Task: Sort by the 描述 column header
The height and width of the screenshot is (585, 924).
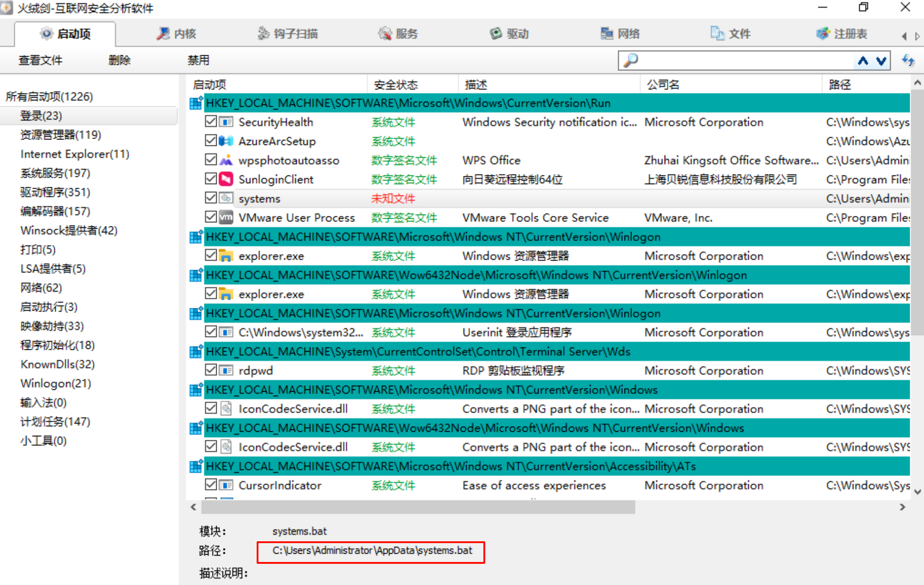Action: [549, 85]
